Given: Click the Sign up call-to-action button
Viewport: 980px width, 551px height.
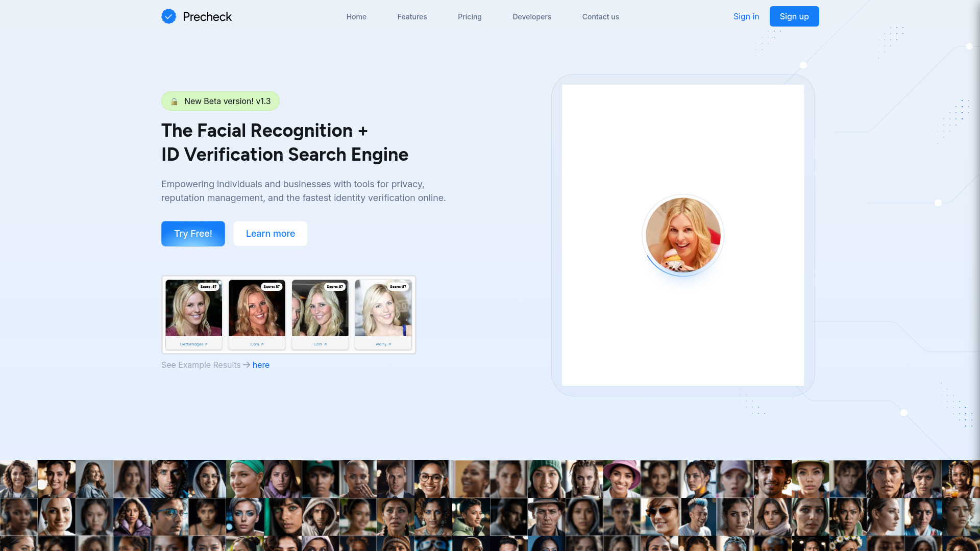Looking at the screenshot, I should point(794,16).
